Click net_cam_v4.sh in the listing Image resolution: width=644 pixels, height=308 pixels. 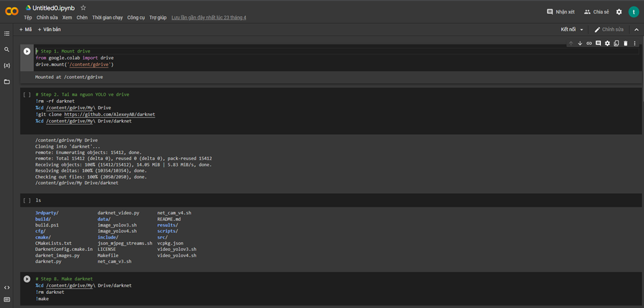(174, 213)
